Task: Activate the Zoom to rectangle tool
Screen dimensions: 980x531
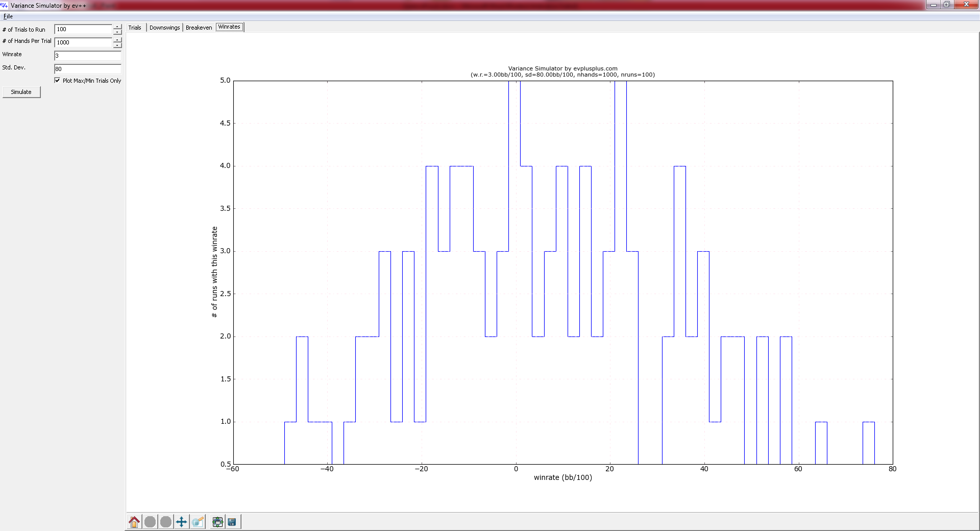Action: pos(198,522)
